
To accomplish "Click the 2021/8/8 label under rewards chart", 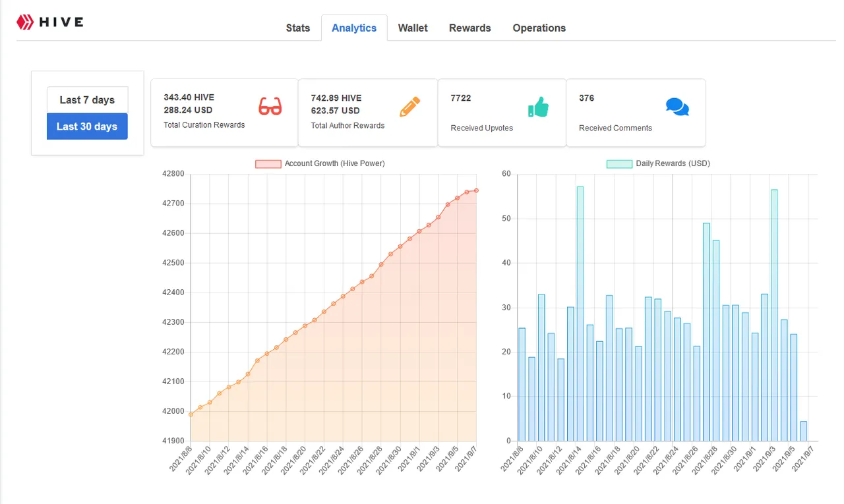I will 512,459.
